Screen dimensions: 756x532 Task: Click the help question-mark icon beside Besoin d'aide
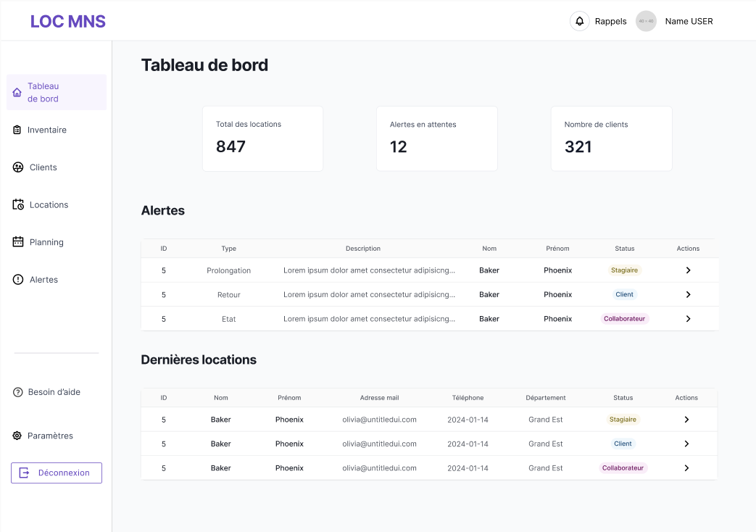pos(17,392)
